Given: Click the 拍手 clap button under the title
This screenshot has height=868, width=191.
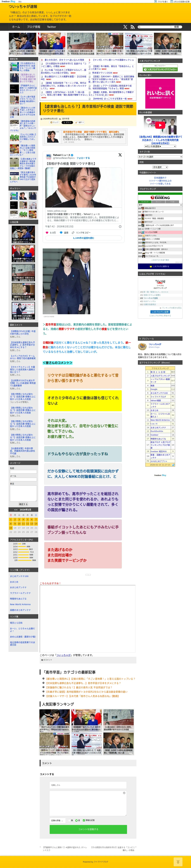Looking at the screenshot, I should [79, 122].
